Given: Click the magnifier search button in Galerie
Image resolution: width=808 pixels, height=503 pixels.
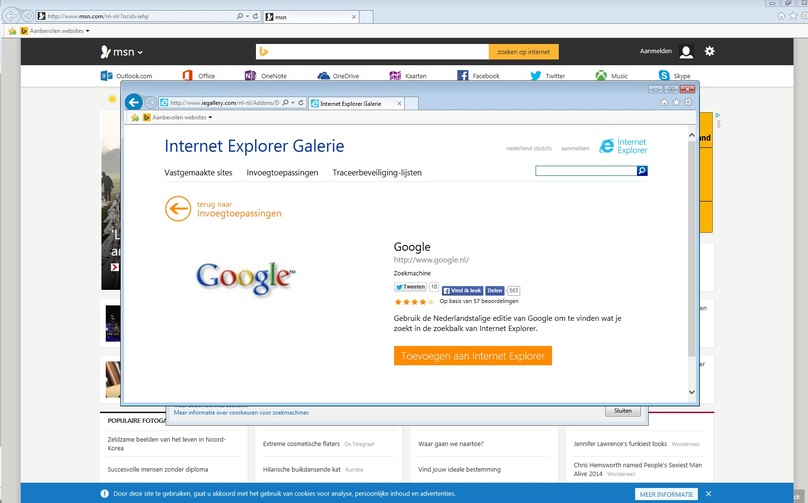Looking at the screenshot, I should [642, 171].
